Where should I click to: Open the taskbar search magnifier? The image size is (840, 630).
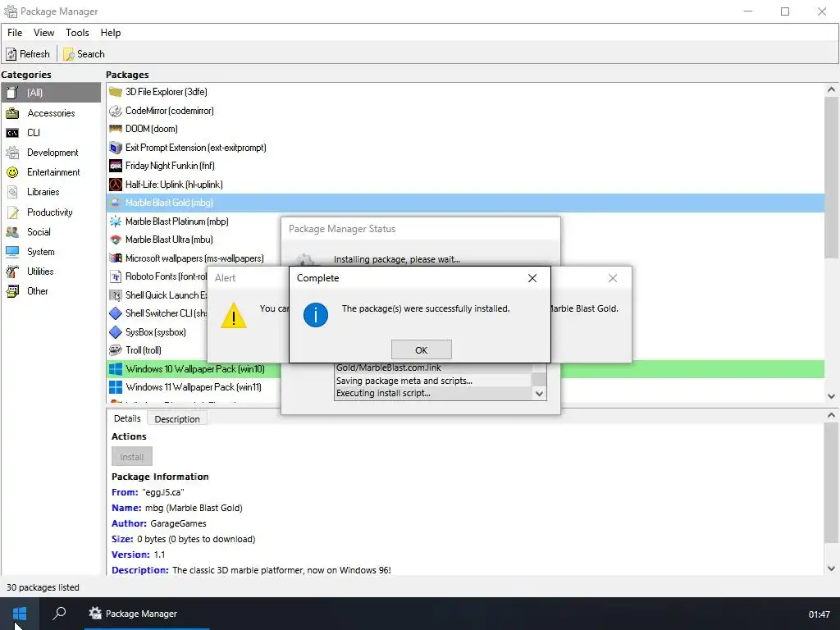click(59, 613)
